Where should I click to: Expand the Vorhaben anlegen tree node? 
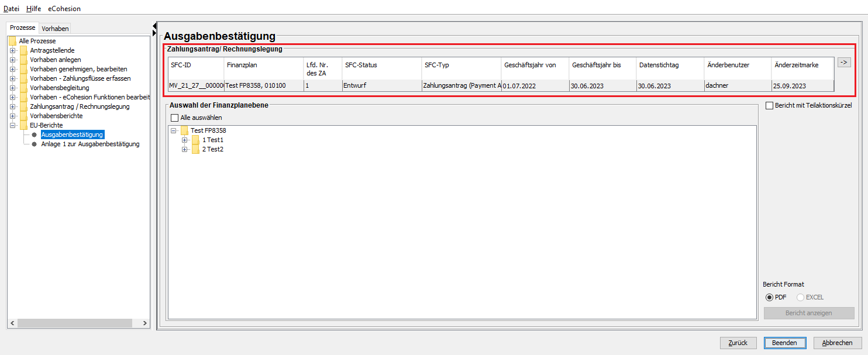(12, 60)
